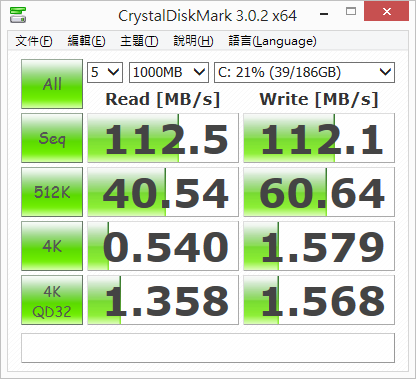
Task: Click the Write [MB/s] column header
Action: point(319,99)
